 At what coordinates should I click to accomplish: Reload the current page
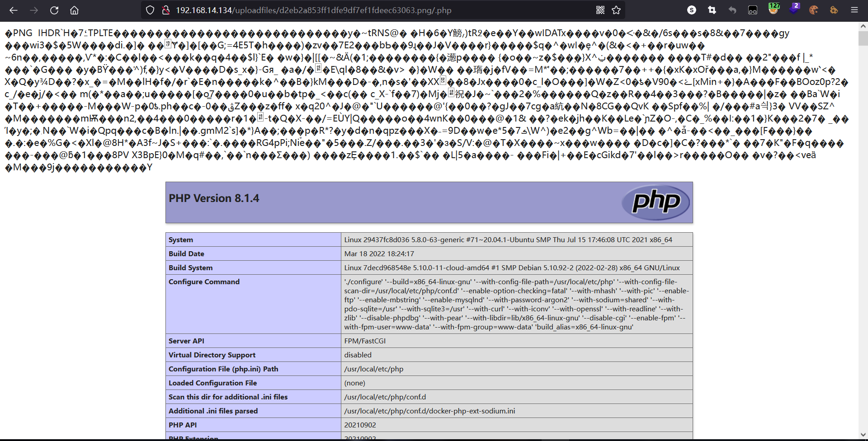(54, 10)
